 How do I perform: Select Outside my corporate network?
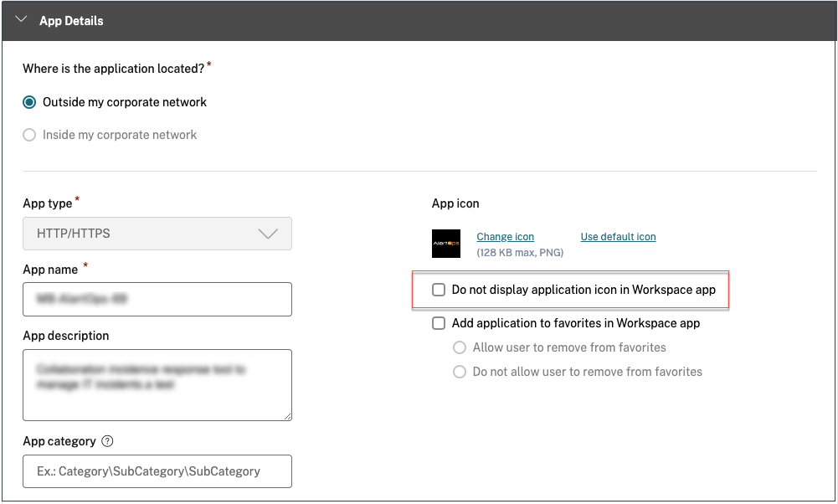[30, 102]
